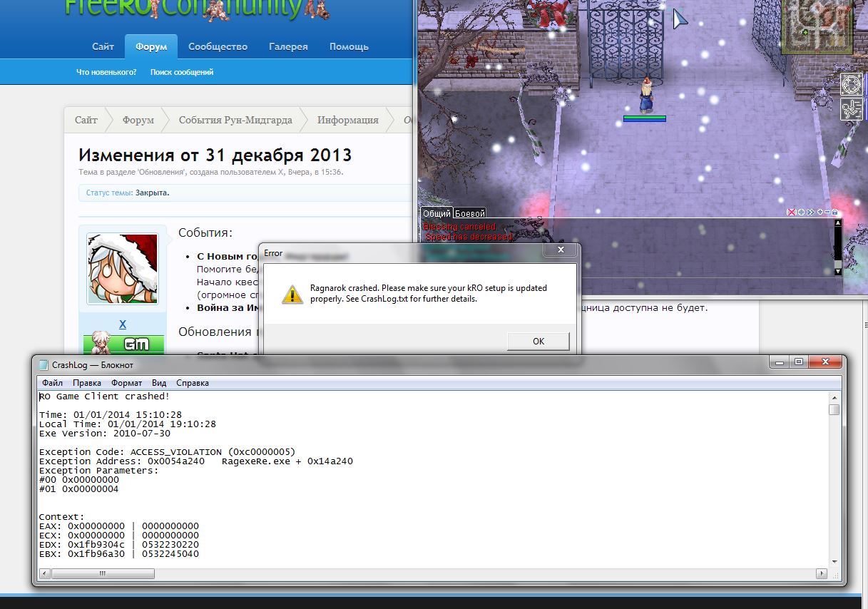
Task: Click the 'Exception Address: 0x0054a240' line
Action: pyautogui.click(x=196, y=461)
